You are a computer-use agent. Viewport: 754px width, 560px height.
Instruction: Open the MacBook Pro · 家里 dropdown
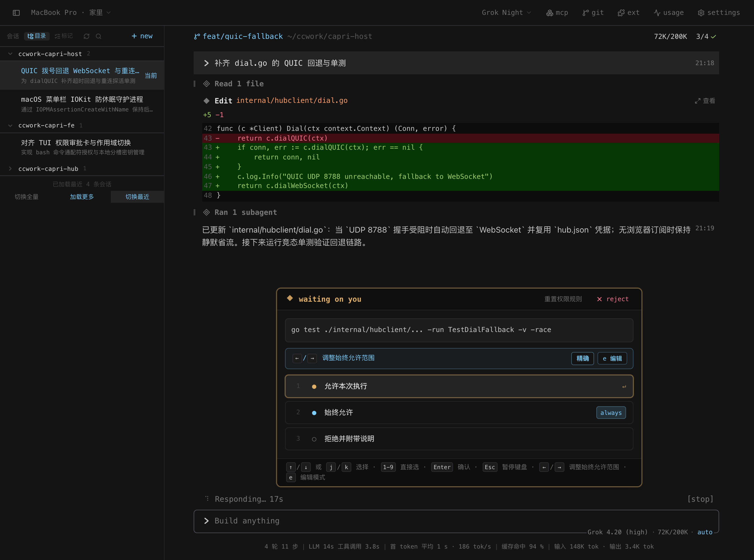click(71, 13)
